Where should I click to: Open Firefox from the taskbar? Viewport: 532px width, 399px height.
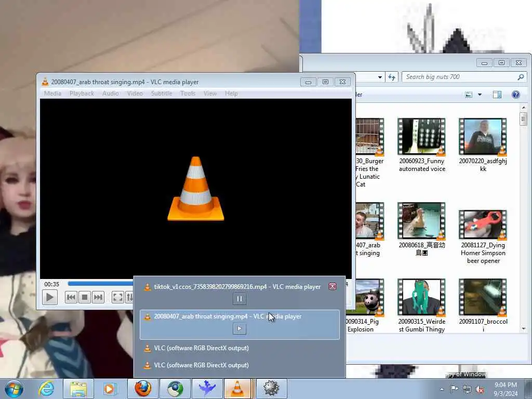[143, 389]
